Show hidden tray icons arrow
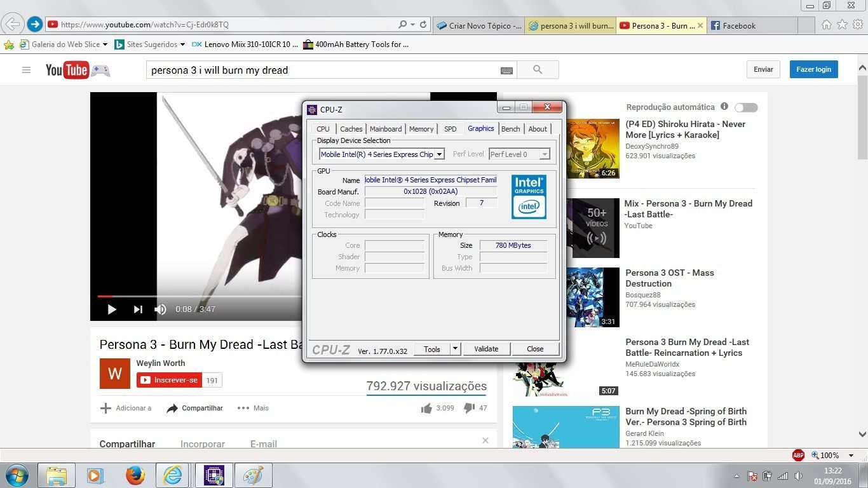 [x=736, y=476]
